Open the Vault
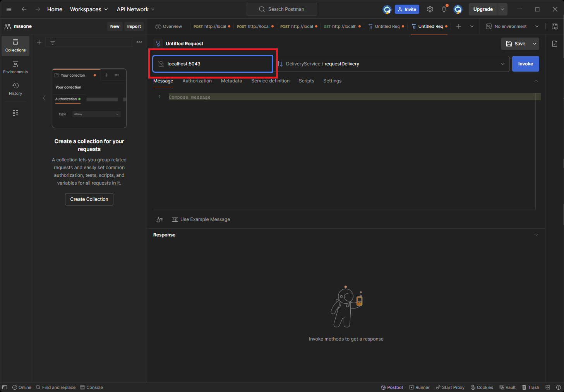This screenshot has height=392, width=564. (507, 387)
